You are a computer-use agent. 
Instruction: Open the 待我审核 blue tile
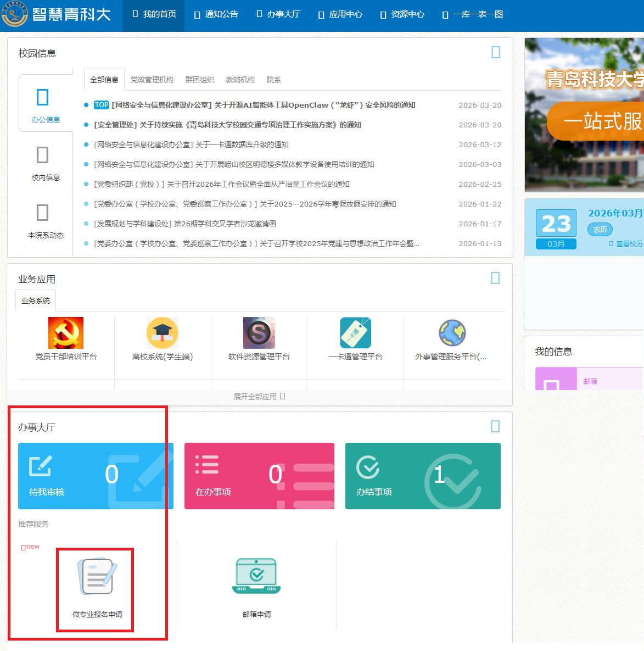pyautogui.click(x=96, y=476)
